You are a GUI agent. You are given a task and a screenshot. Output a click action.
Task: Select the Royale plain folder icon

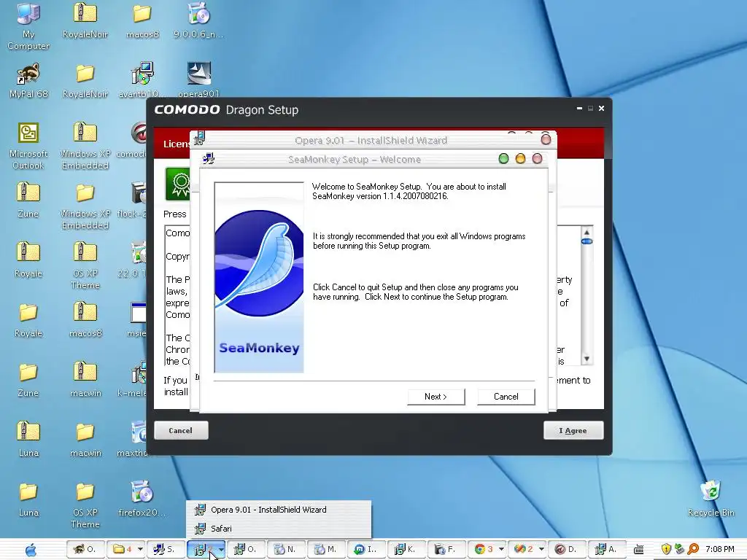click(28, 319)
